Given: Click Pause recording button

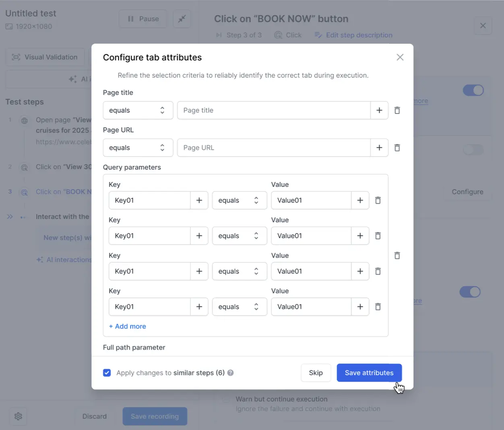Looking at the screenshot, I should [x=143, y=19].
